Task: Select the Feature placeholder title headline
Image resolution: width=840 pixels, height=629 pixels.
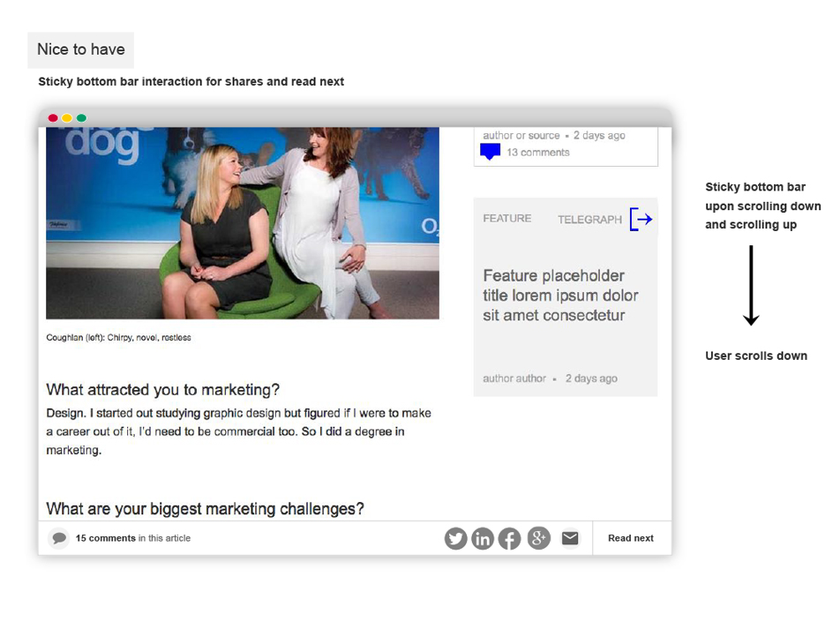Action: click(x=560, y=296)
